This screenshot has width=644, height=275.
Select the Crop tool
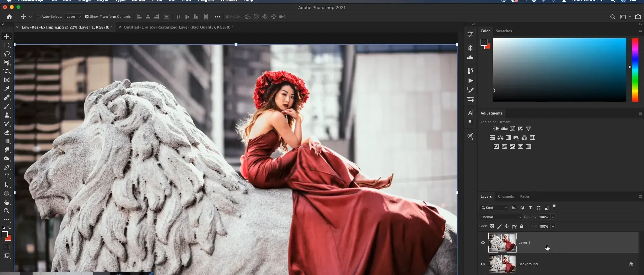[7, 71]
